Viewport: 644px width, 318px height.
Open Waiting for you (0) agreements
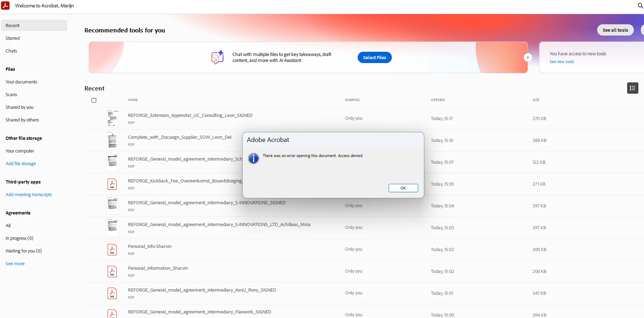click(24, 251)
